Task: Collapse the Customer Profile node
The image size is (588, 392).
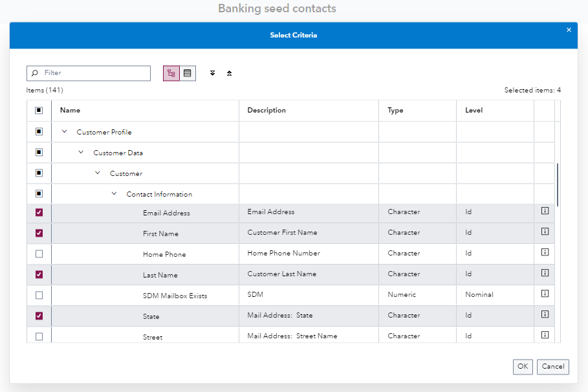Action: pos(64,131)
